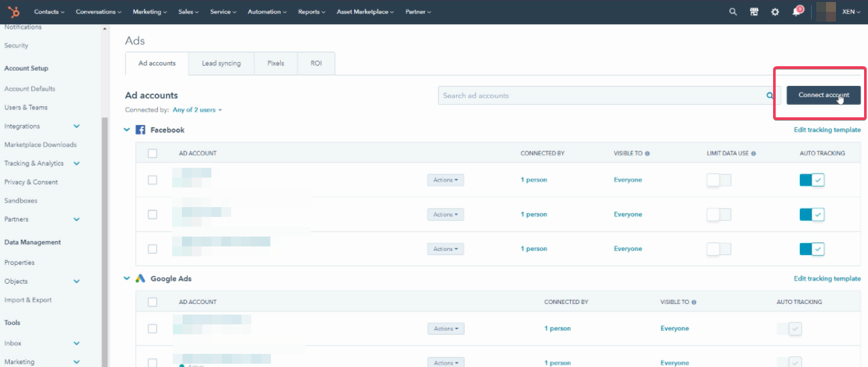Open '1 person' link for first Facebook account
Viewport: 868px width, 367px height.
click(x=534, y=180)
